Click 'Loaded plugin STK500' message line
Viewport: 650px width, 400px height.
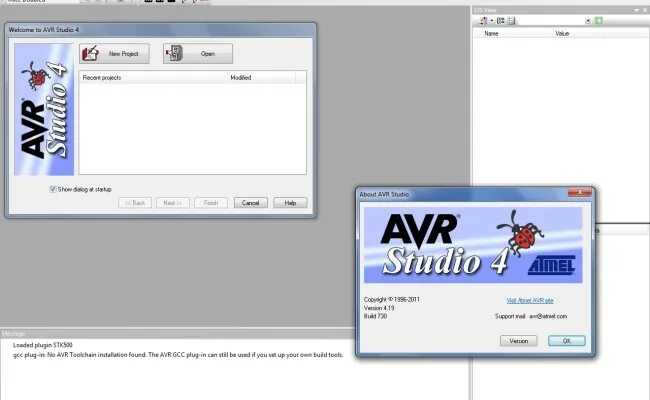pos(43,345)
